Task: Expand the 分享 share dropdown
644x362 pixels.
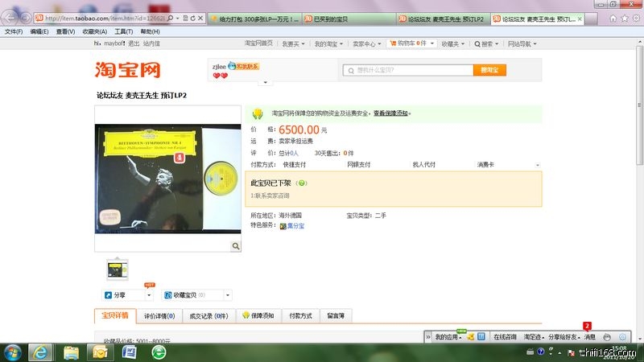Action: click(x=148, y=295)
